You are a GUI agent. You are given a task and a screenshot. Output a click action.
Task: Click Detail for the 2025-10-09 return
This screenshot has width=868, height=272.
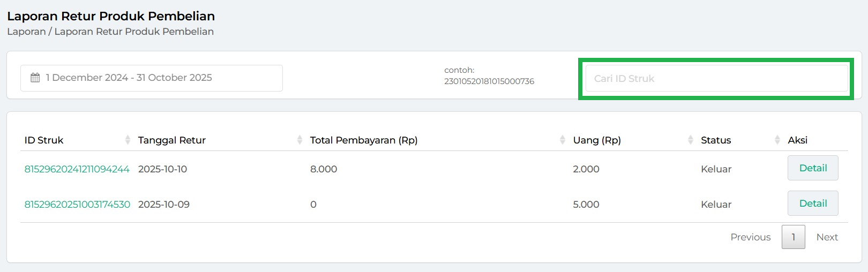pyautogui.click(x=813, y=203)
